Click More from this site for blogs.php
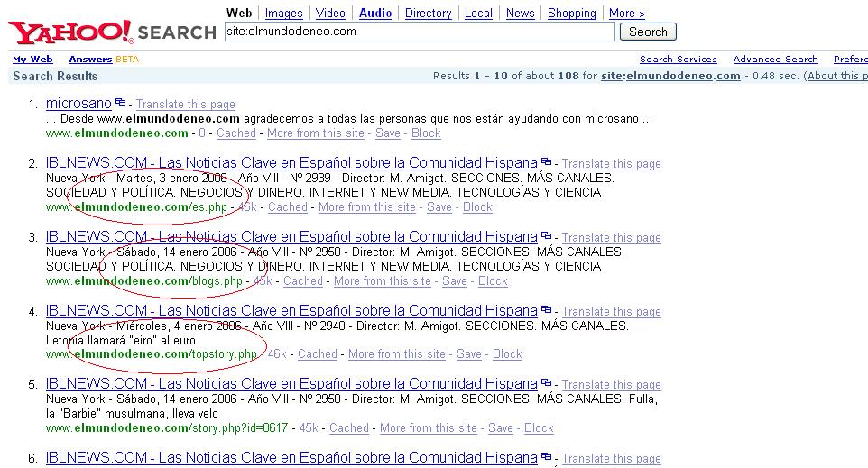Image resolution: width=868 pixels, height=468 pixels. [x=383, y=281]
